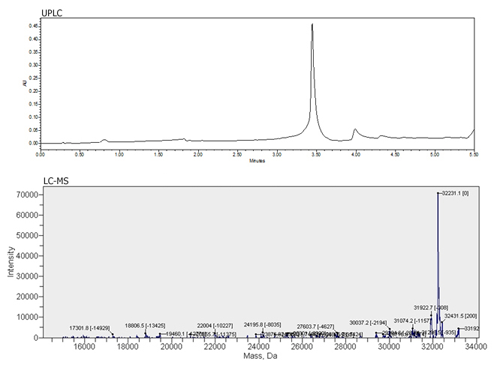Select the Intensity y-axis label
This screenshot has height=366, width=500.
[11, 262]
